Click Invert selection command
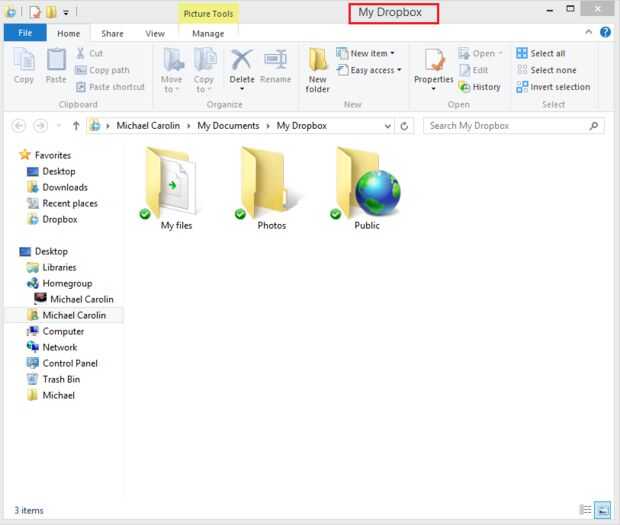 click(x=553, y=87)
